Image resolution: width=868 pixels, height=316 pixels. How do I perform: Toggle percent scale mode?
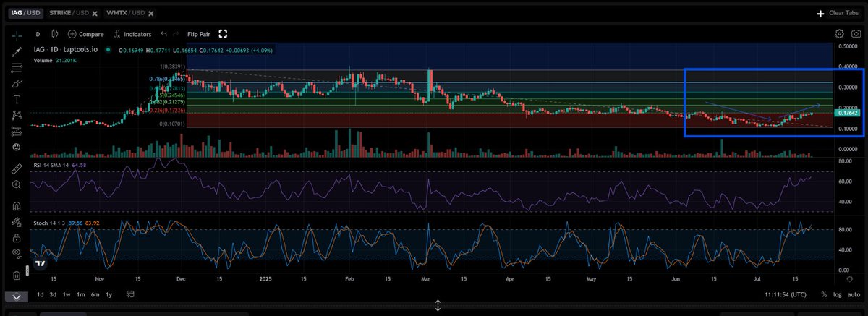824,294
